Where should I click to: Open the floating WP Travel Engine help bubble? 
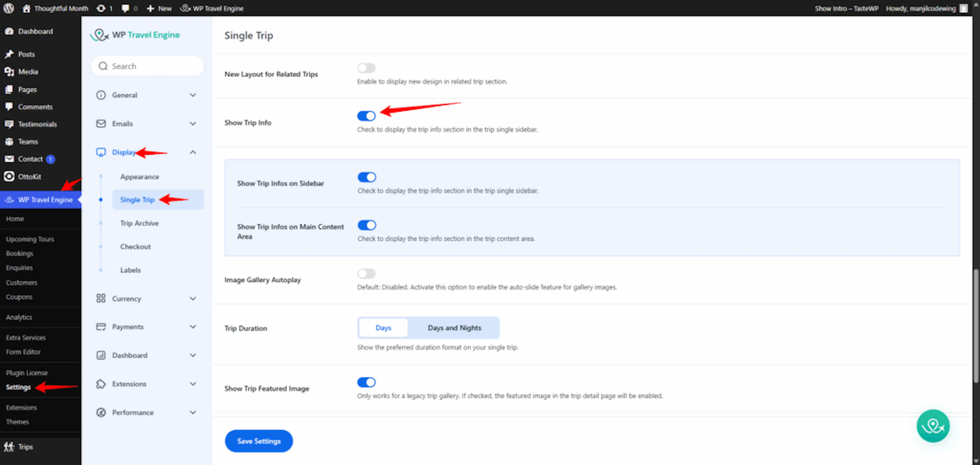(933, 425)
